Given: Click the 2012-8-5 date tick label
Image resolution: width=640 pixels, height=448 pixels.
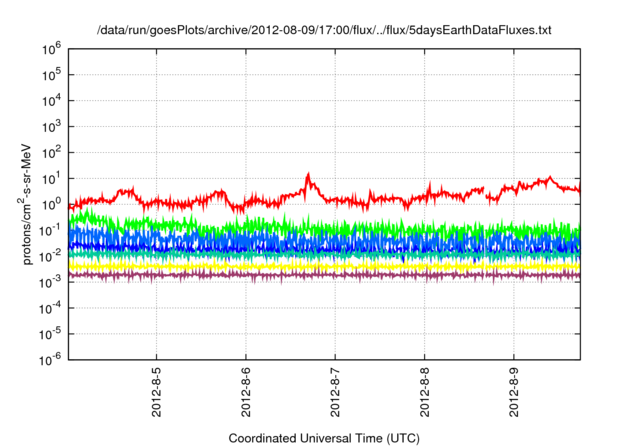Looking at the screenshot, I should click(x=156, y=392).
